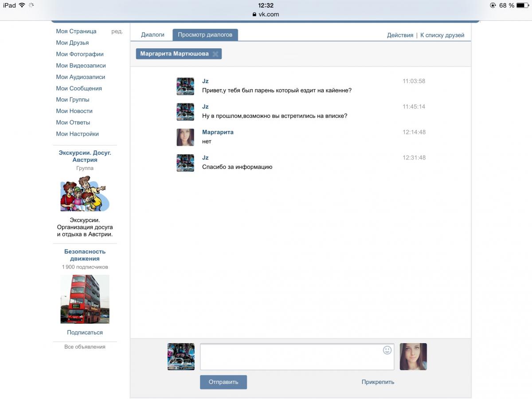Click your own avatar beside the message box
The image size is (532, 399).
click(x=181, y=356)
